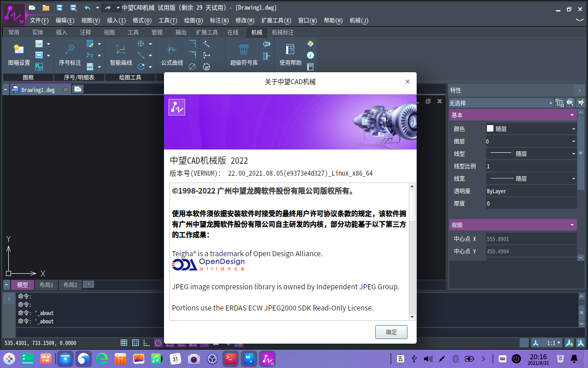This screenshot has height=368, width=588.
Task: Click the centerline crosshair icon in 绘图工具 group
Action: (141, 44)
